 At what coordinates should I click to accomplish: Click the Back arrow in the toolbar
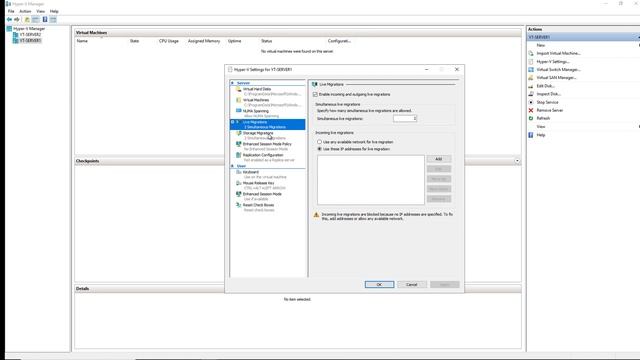[9, 20]
